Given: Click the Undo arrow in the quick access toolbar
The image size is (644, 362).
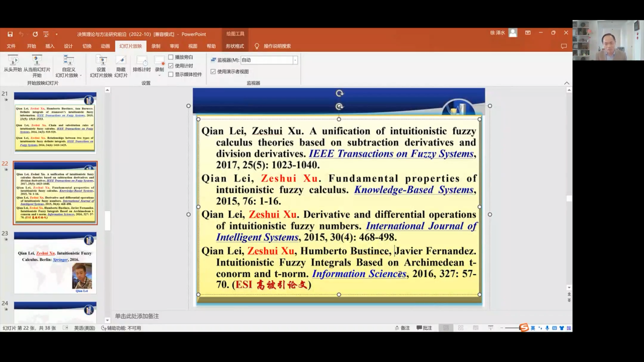Looking at the screenshot, I should (21, 34).
